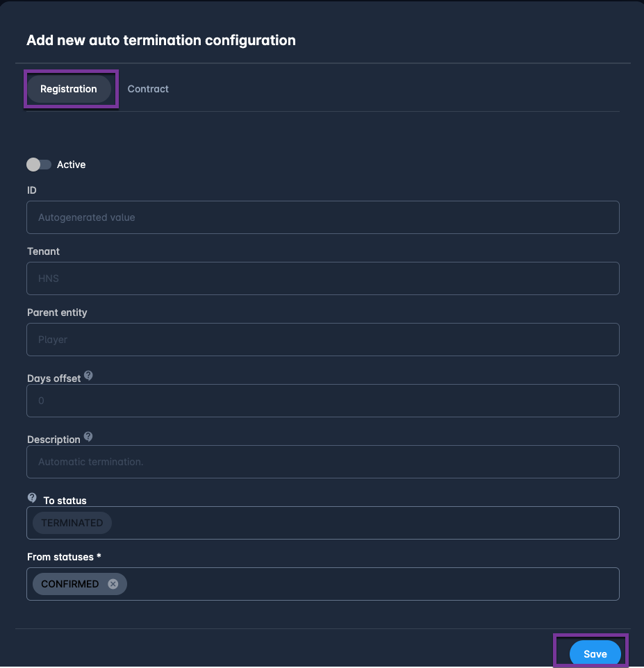Switch to the Contract tab
The image size is (644, 668).
148,89
